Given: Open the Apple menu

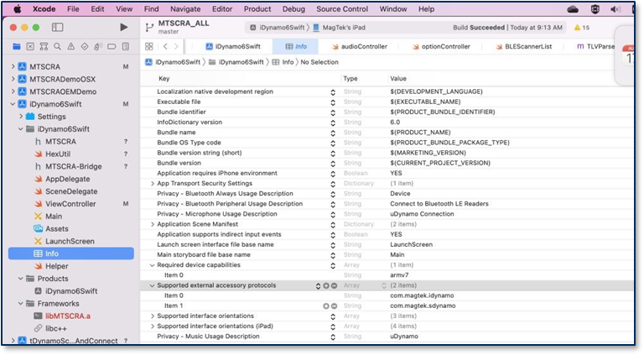Looking at the screenshot, I should point(18,9).
